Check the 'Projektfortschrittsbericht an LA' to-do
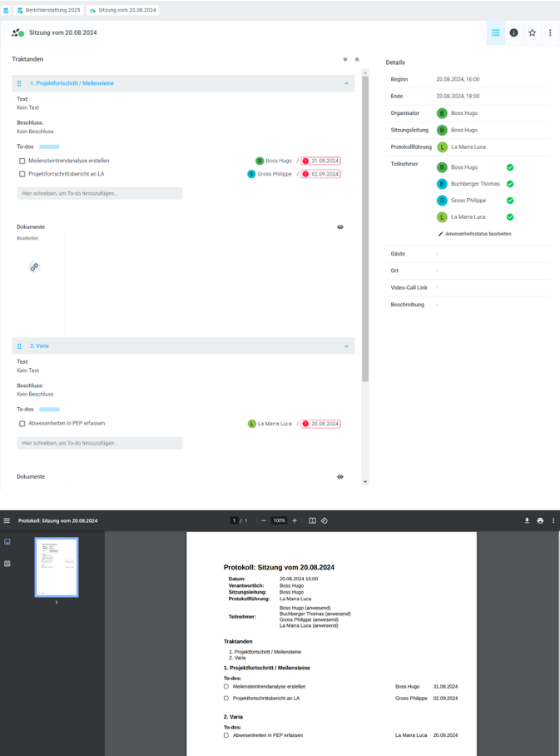This screenshot has height=756, width=560. pyautogui.click(x=22, y=174)
